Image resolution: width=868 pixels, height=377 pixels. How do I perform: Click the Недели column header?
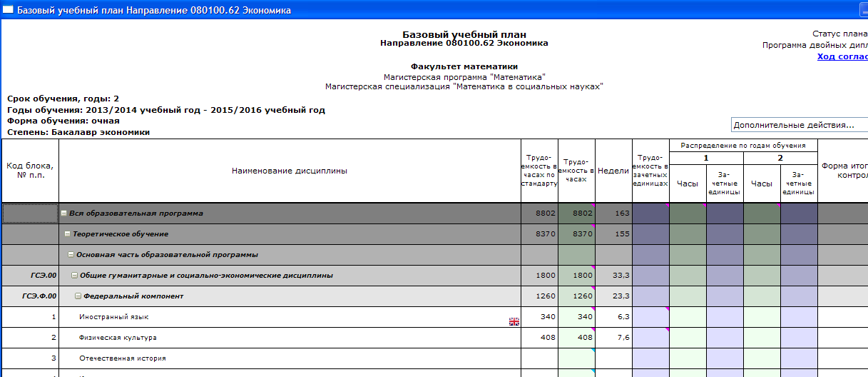tap(613, 171)
